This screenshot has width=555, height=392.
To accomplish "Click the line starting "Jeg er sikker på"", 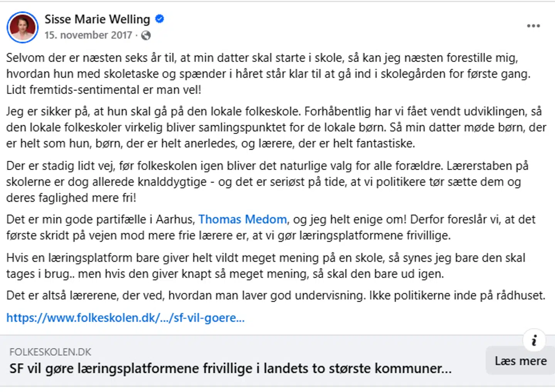I will (x=274, y=111).
